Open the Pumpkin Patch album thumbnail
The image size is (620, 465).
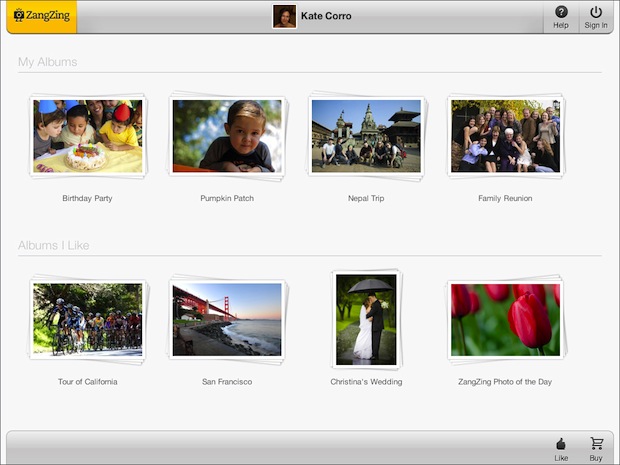point(227,137)
